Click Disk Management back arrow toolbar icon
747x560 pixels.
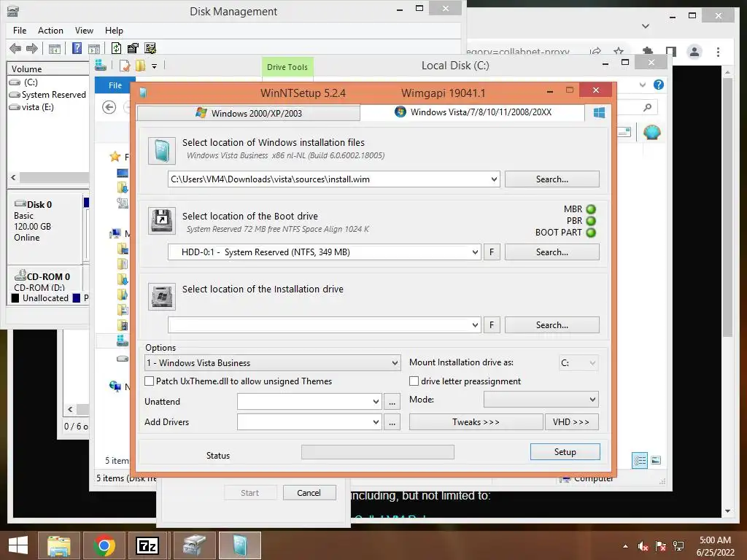(x=15, y=48)
